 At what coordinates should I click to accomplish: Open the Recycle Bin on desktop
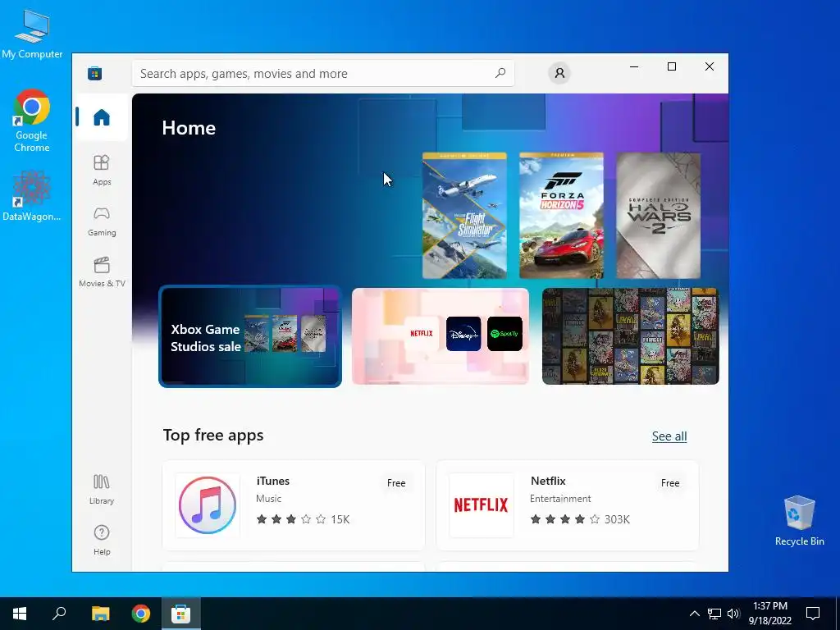point(799,521)
